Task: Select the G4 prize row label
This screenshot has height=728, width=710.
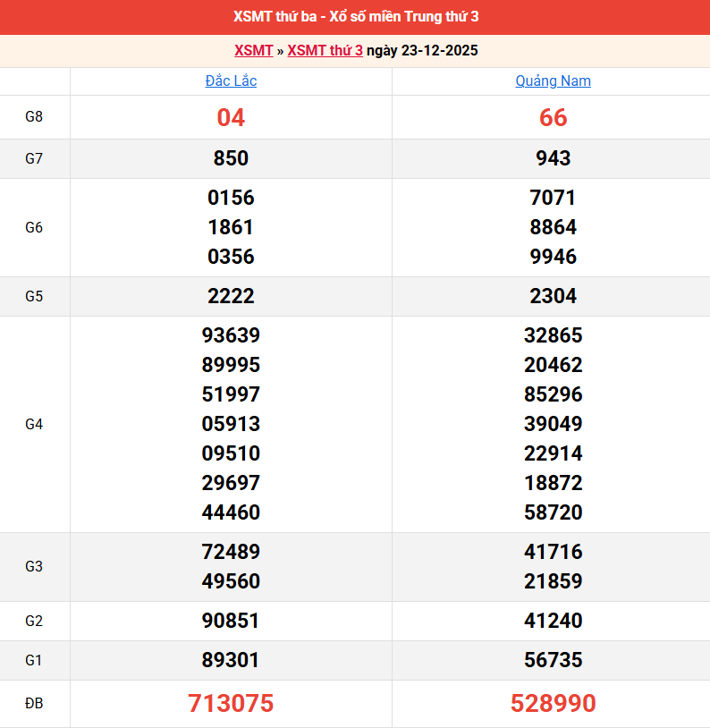Action: 34,424
